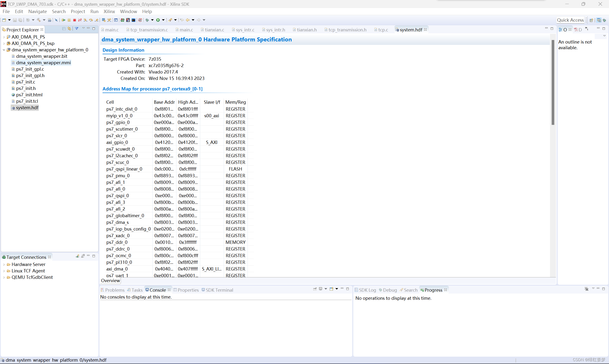Click the Build hammer icon
609x364 pixels.
point(39,20)
